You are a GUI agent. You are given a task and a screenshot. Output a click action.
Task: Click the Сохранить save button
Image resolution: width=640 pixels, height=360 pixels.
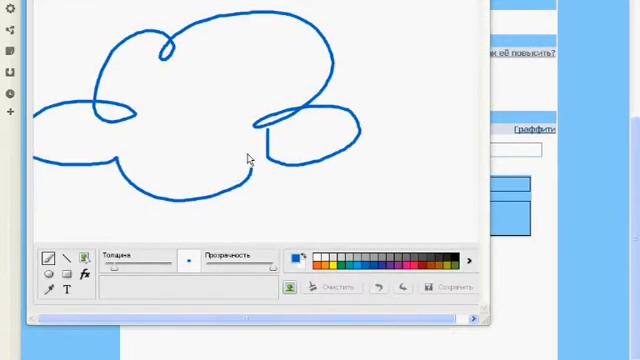(x=449, y=287)
